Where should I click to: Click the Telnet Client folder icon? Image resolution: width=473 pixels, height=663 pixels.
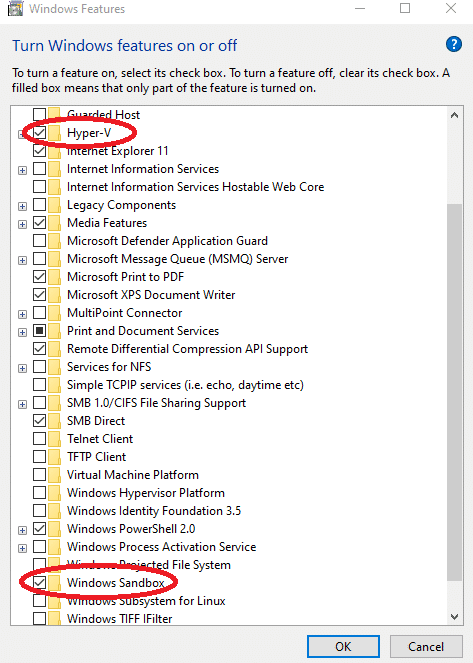[55, 439]
